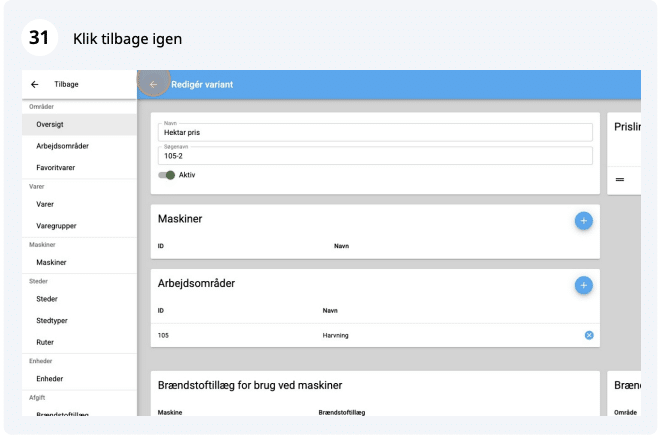Open Ruter in the sidebar
This screenshot has height=441, width=659.
click(46, 342)
